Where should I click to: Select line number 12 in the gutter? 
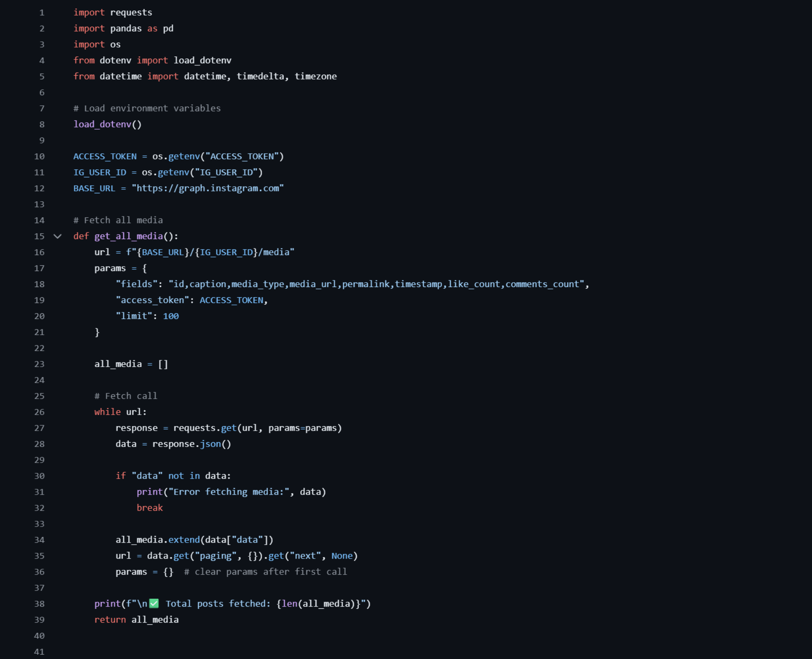tap(40, 188)
